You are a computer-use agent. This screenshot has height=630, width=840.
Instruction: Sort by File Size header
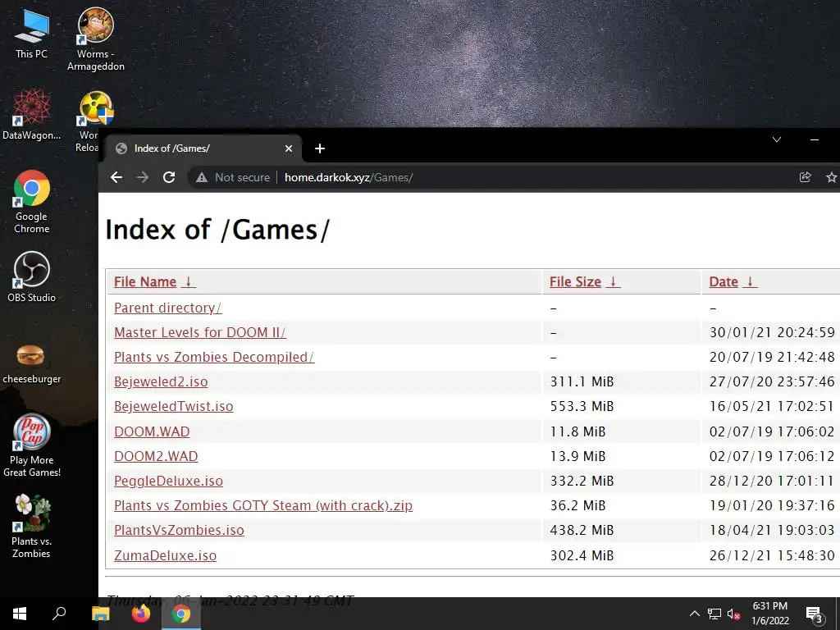pyautogui.click(x=575, y=282)
